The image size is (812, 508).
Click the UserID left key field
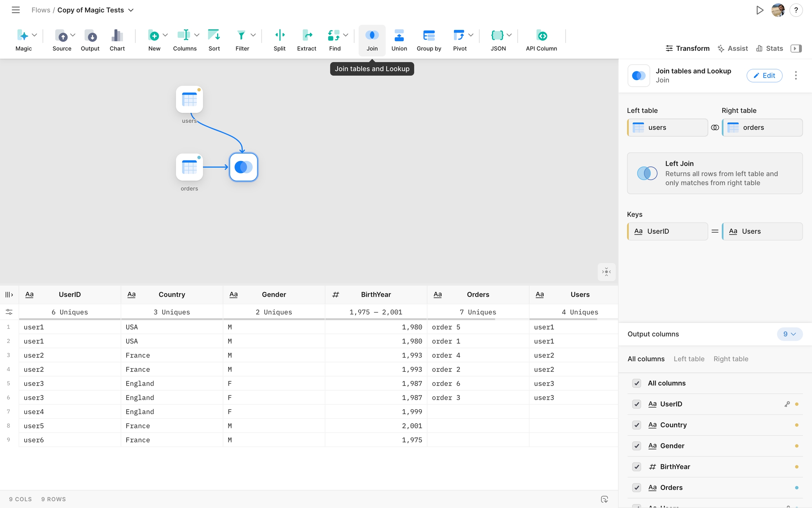click(x=668, y=231)
